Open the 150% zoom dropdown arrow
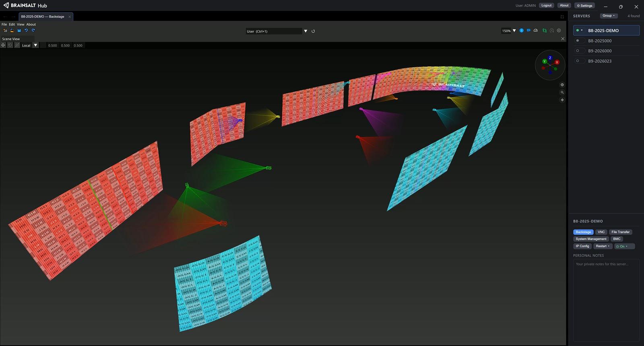The height and width of the screenshot is (346, 644). [x=514, y=31]
